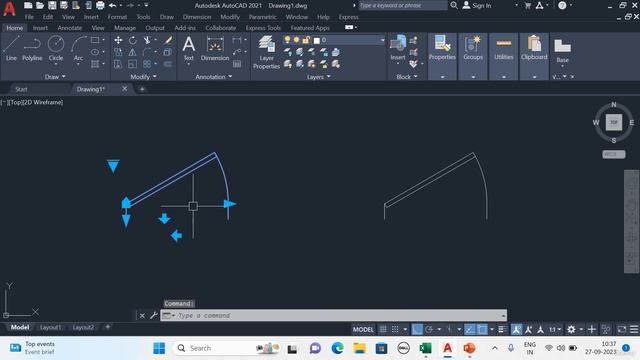
Task: Click the Erase tool icon
Action: (x=168, y=40)
